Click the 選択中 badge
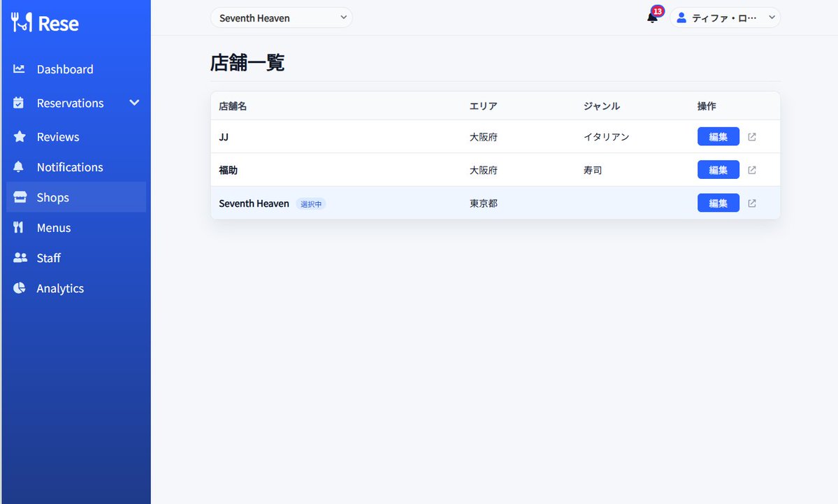 point(311,203)
